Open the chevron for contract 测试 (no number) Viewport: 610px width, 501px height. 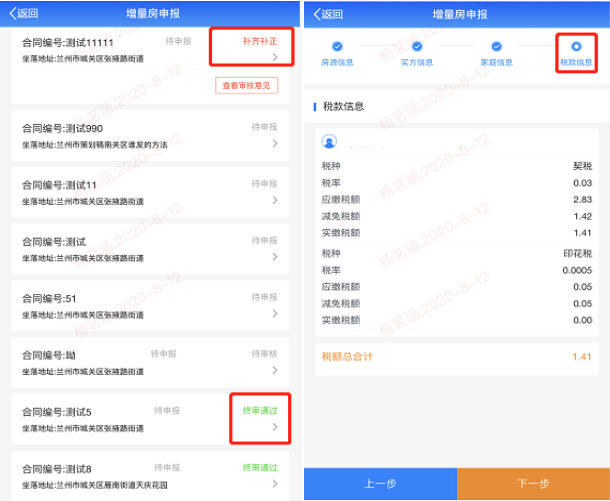(x=275, y=257)
